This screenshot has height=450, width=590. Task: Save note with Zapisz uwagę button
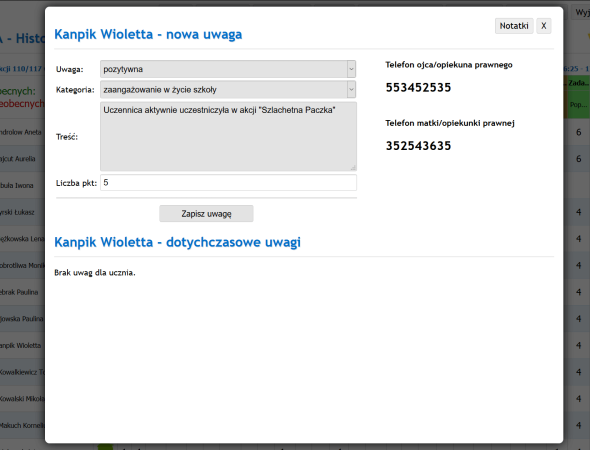pos(206,214)
